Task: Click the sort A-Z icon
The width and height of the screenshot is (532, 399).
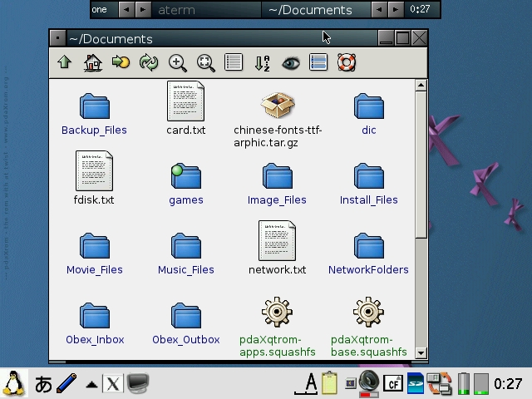Action: (x=262, y=62)
